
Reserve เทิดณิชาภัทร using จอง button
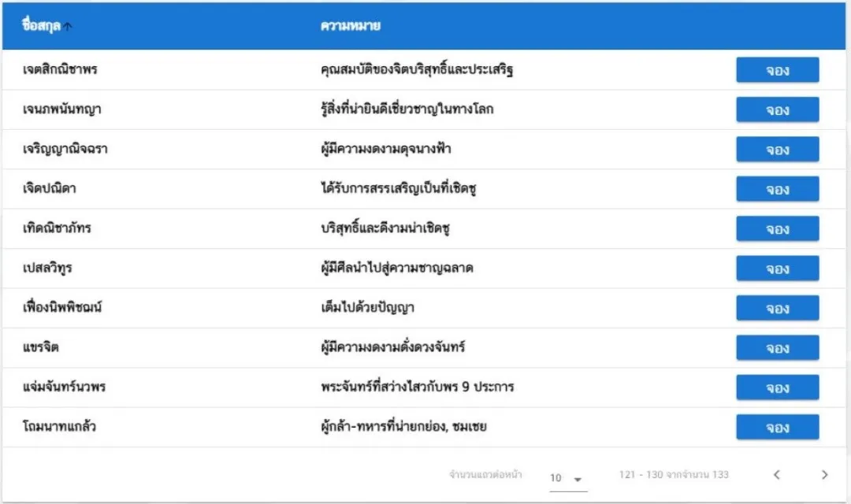tap(777, 228)
